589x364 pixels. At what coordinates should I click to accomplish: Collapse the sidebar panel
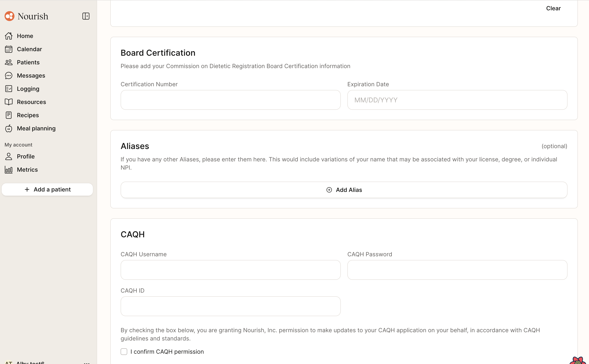tap(86, 16)
